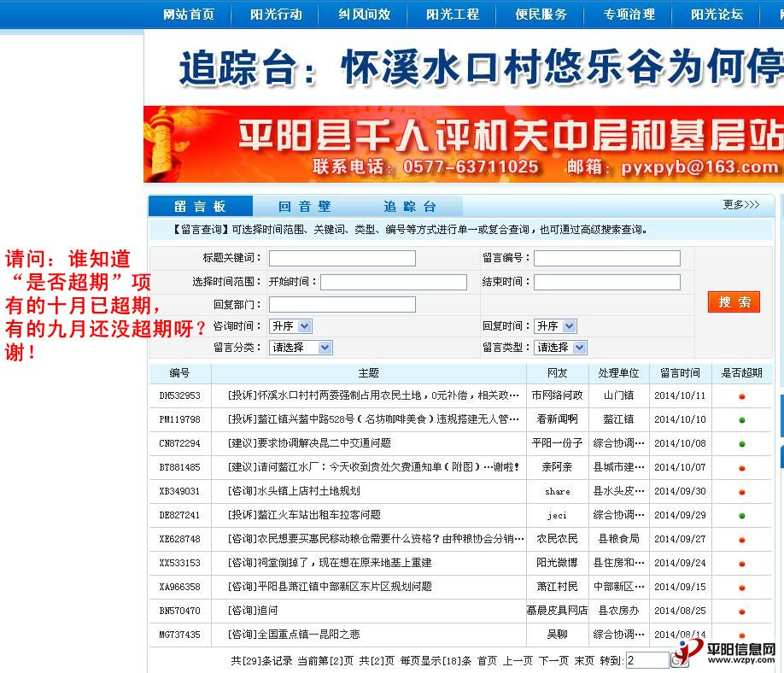
Task: Click the red status dot for XE628748
Action: point(742,540)
